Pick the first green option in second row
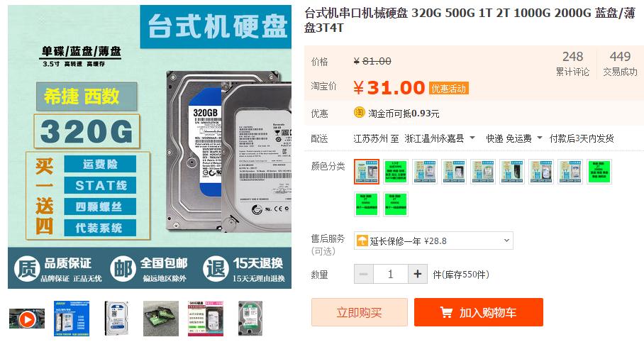The width and height of the screenshot is (644, 342). 367,204
